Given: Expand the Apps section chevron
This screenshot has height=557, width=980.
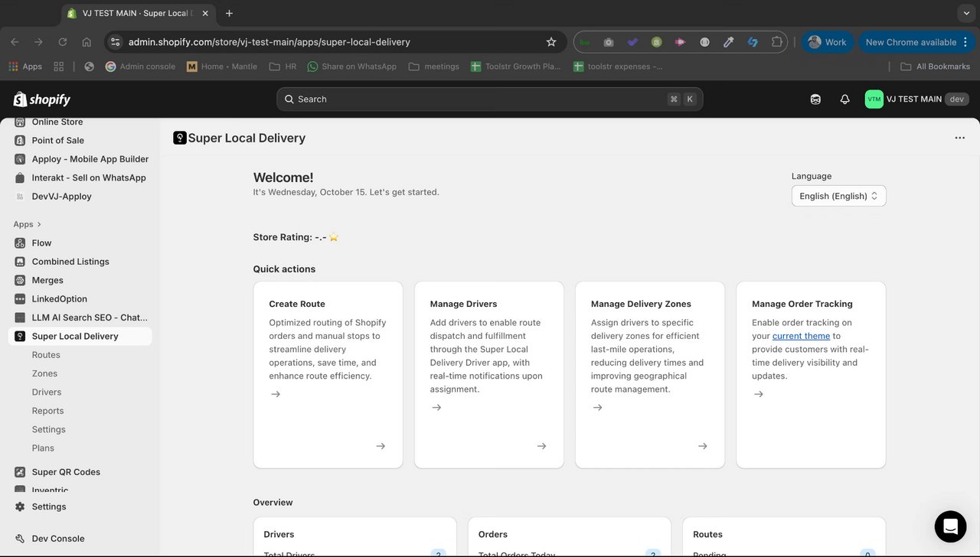Looking at the screenshot, I should coord(39,225).
